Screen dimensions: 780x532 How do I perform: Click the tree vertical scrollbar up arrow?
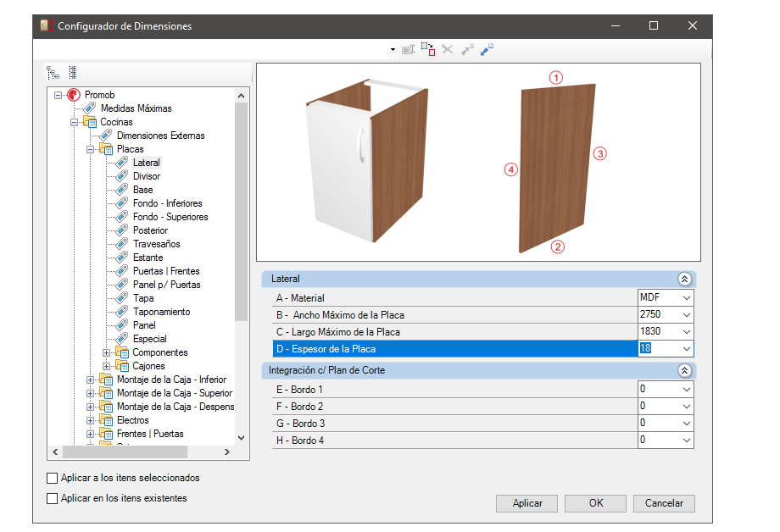[242, 96]
